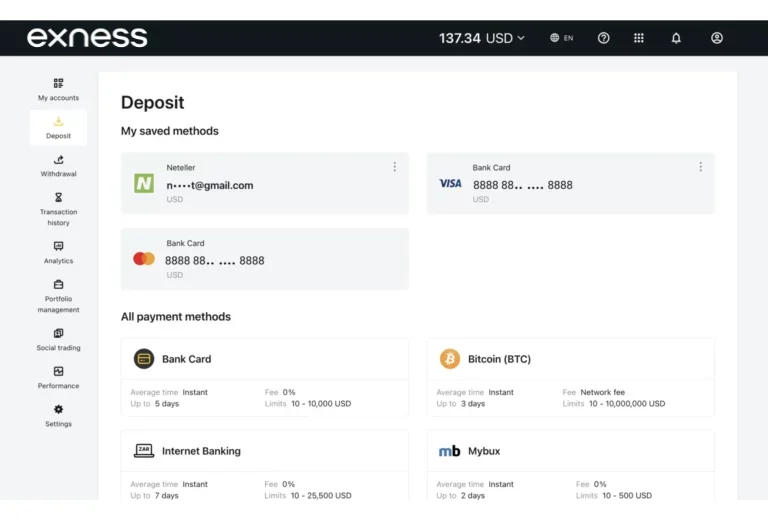
Task: Open Settings gear in sidebar
Action: tap(58, 415)
